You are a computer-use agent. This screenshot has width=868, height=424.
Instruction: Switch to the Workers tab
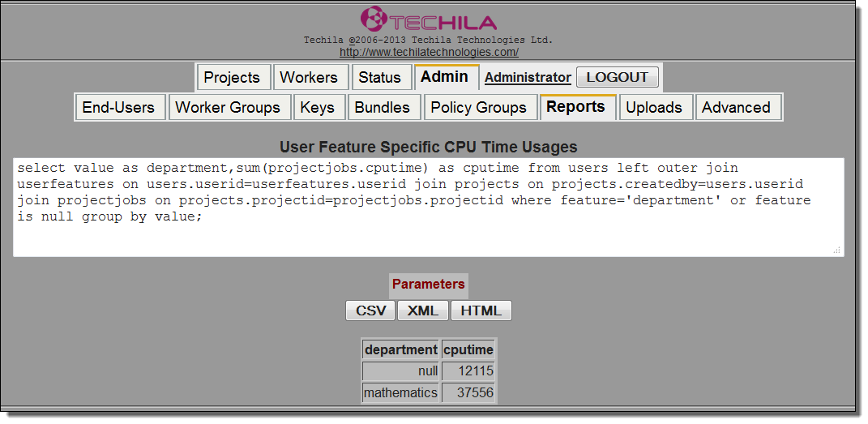[x=309, y=78]
